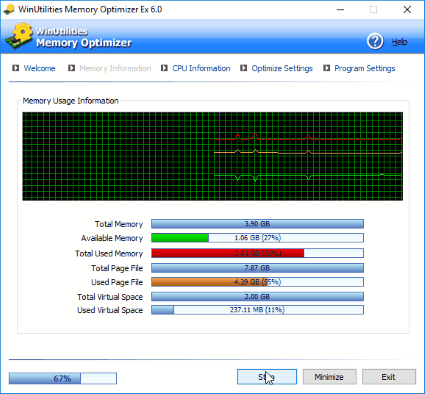This screenshot has width=425, height=394.
Task: Click the Total Virtual Space 2.00 GB bar
Action: (x=257, y=296)
